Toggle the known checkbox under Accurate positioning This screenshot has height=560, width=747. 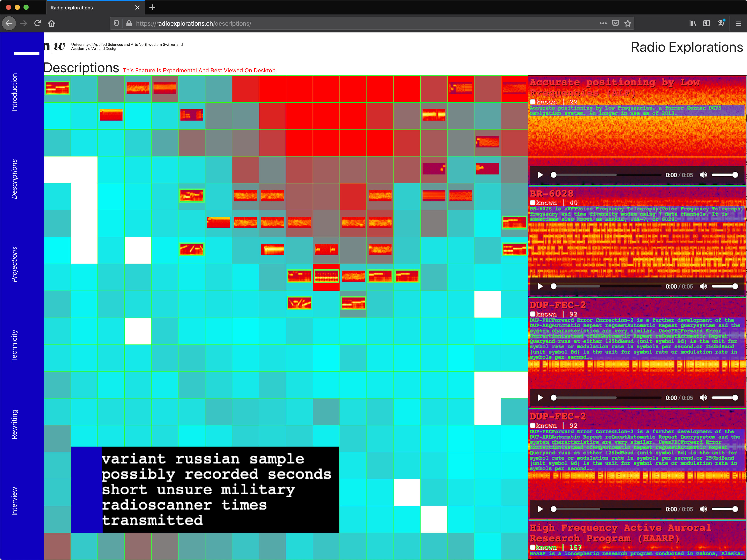pos(532,102)
